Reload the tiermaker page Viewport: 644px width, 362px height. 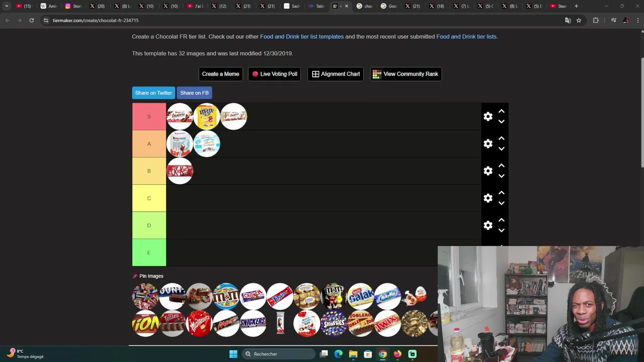(31, 20)
